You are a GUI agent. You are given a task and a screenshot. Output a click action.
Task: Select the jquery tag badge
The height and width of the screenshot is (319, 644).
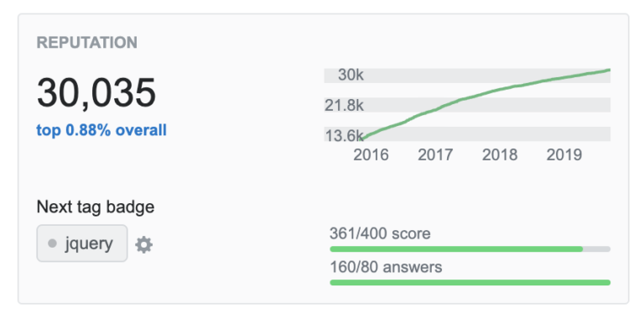coord(82,243)
